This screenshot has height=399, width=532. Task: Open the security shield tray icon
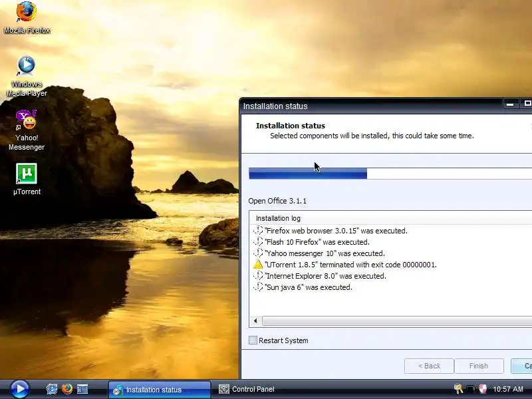coord(483,389)
